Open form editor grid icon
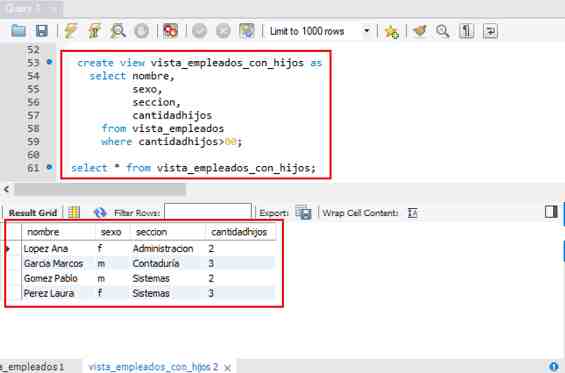The height and width of the screenshot is (373, 565). [x=74, y=213]
